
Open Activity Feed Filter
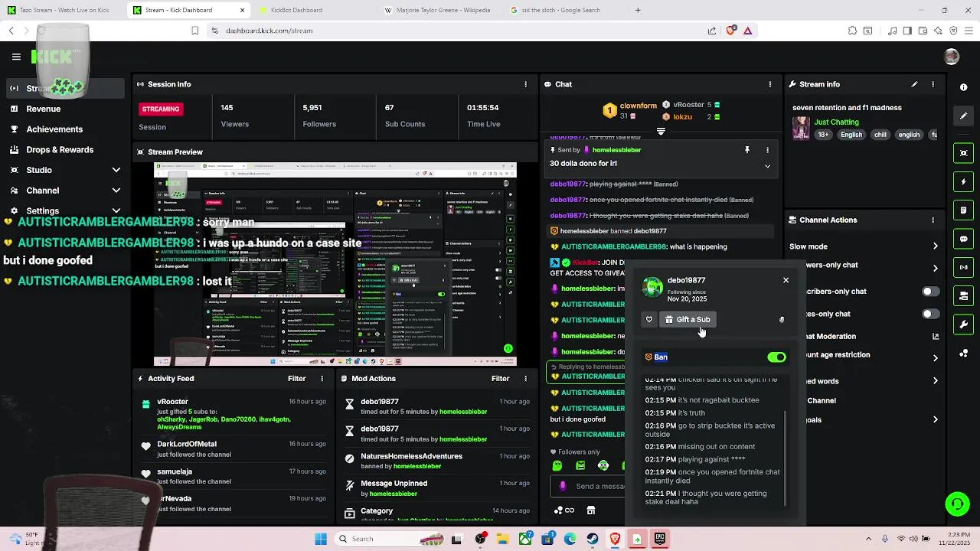click(296, 378)
